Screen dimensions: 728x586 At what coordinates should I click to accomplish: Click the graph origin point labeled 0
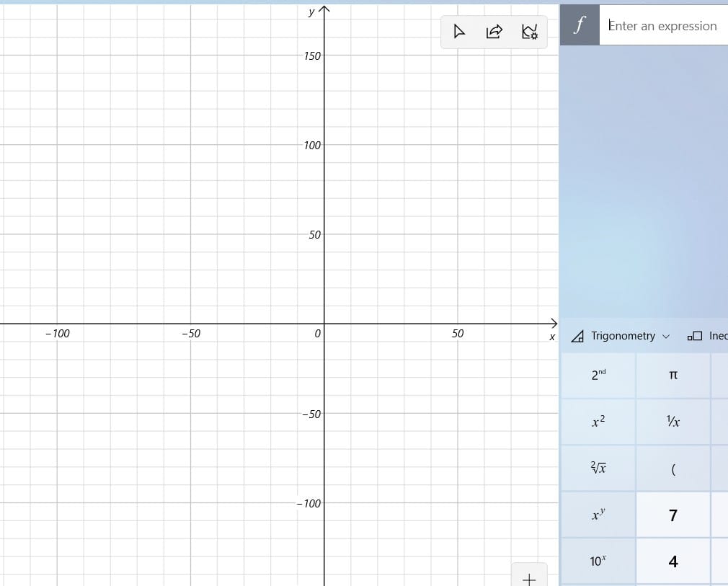click(318, 334)
